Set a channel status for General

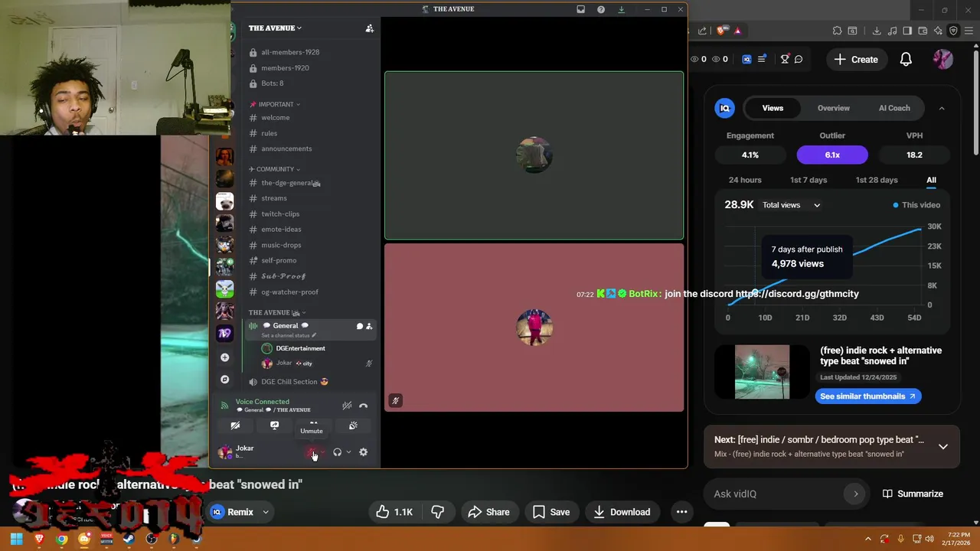[289, 335]
